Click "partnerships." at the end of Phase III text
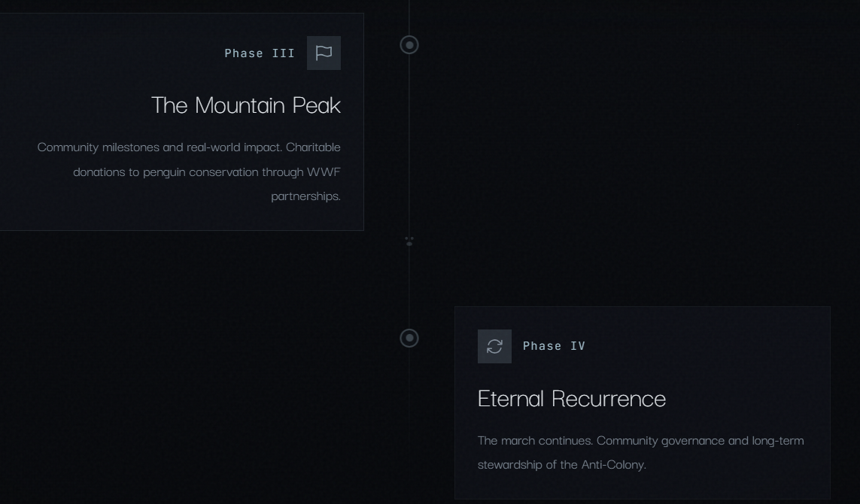Screen dimensions: 860x504 click(305, 196)
